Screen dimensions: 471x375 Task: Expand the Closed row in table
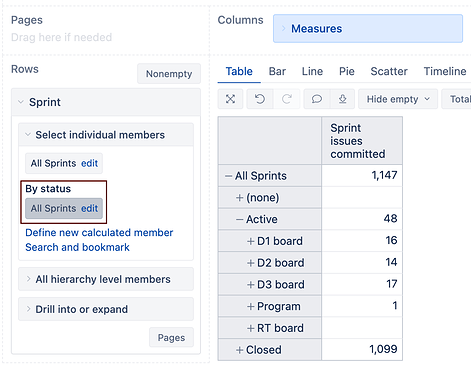(x=239, y=350)
